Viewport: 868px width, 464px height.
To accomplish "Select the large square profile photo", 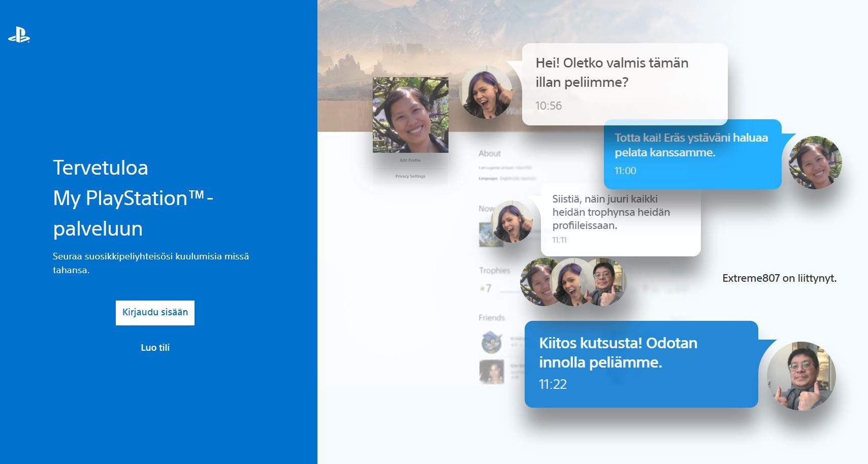I will [x=410, y=115].
